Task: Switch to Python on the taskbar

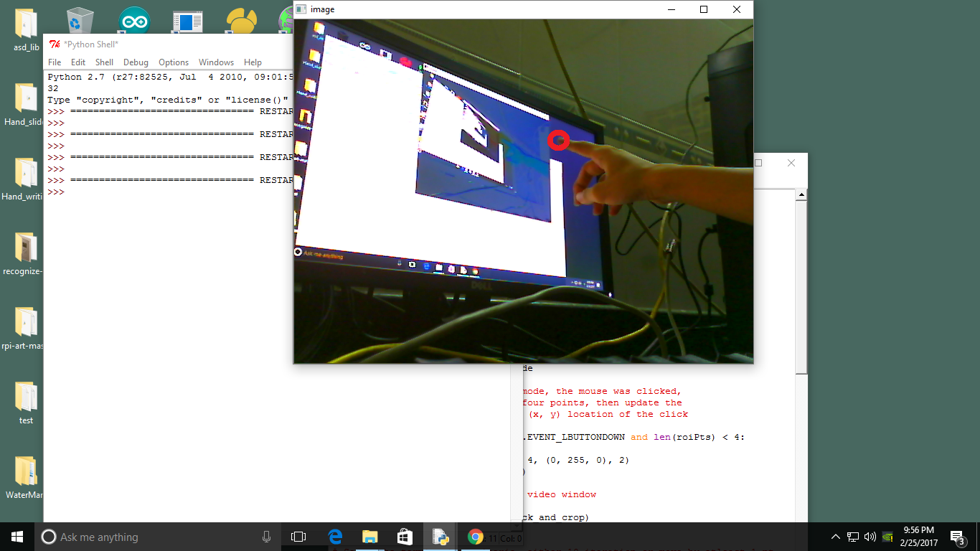Action: (440, 537)
